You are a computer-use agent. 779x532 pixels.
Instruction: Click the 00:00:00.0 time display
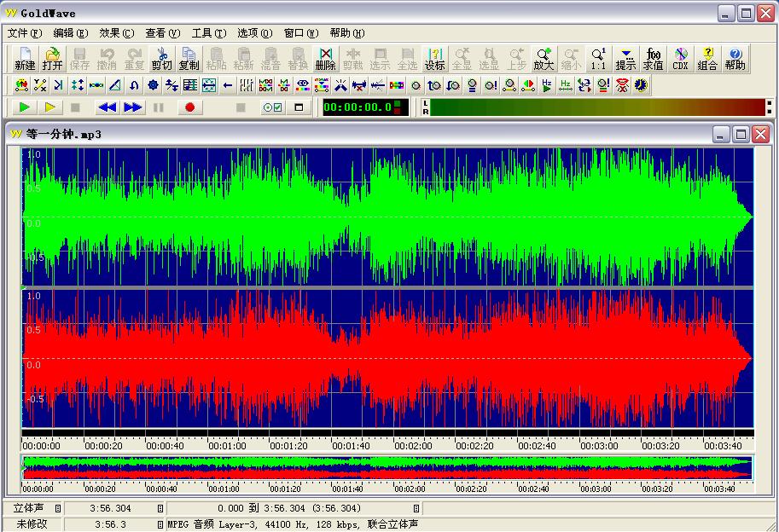358,107
